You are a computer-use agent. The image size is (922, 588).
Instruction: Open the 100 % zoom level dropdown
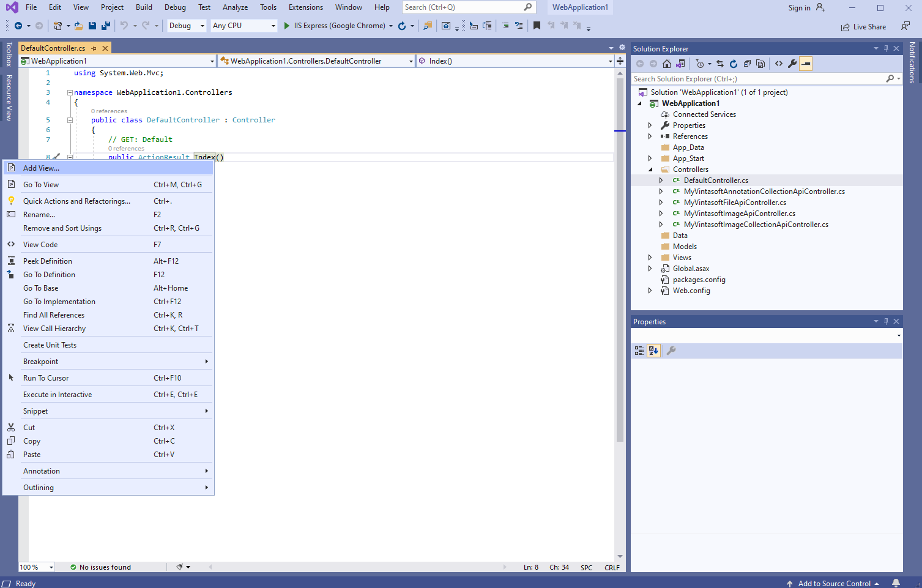coord(37,567)
